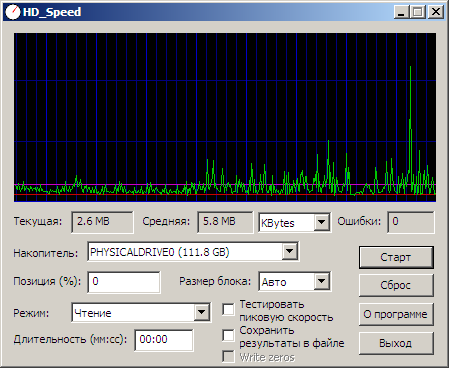Viewport: 449px width, 368px height.
Task: Minimize the HD_Speed window
Action: click(x=401, y=12)
